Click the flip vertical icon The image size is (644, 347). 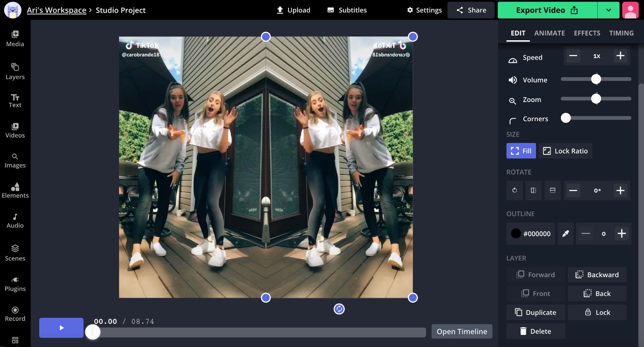point(552,190)
